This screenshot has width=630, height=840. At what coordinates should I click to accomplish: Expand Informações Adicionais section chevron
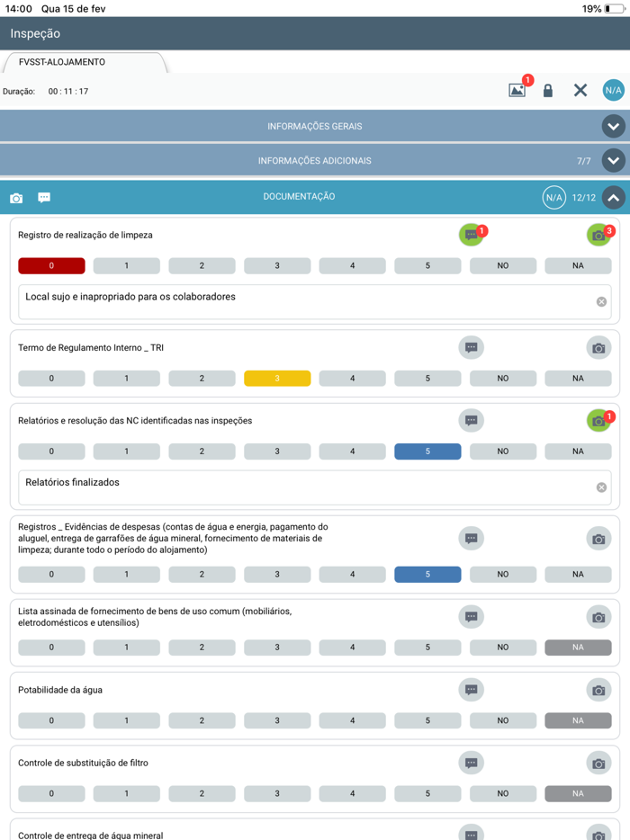[614, 161]
